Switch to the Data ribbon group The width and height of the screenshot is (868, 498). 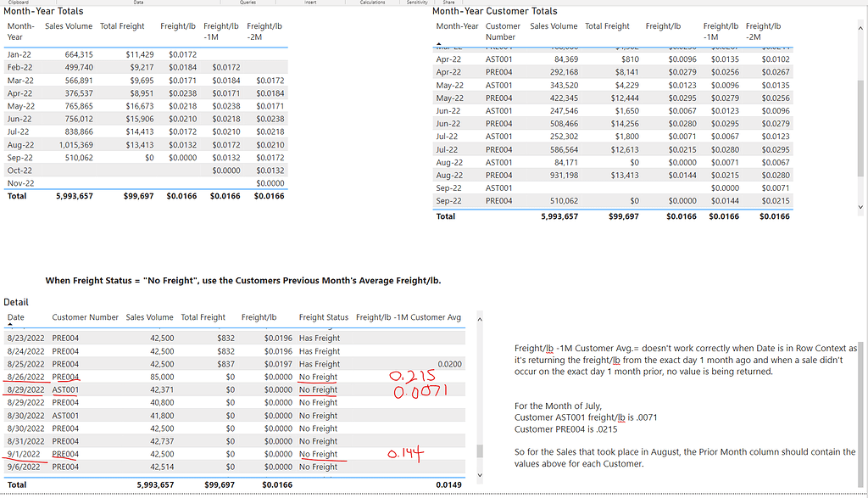138,3
